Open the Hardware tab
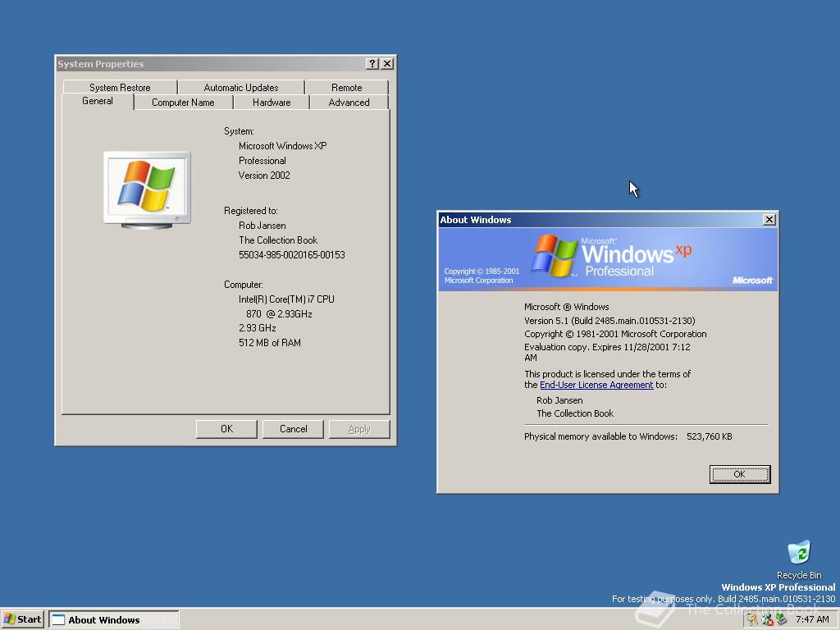840x630 pixels. [x=272, y=103]
